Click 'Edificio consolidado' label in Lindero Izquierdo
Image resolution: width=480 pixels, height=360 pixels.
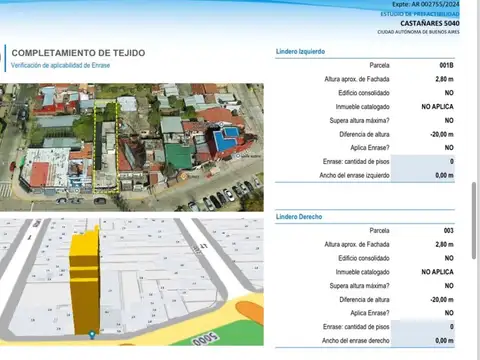click(364, 93)
